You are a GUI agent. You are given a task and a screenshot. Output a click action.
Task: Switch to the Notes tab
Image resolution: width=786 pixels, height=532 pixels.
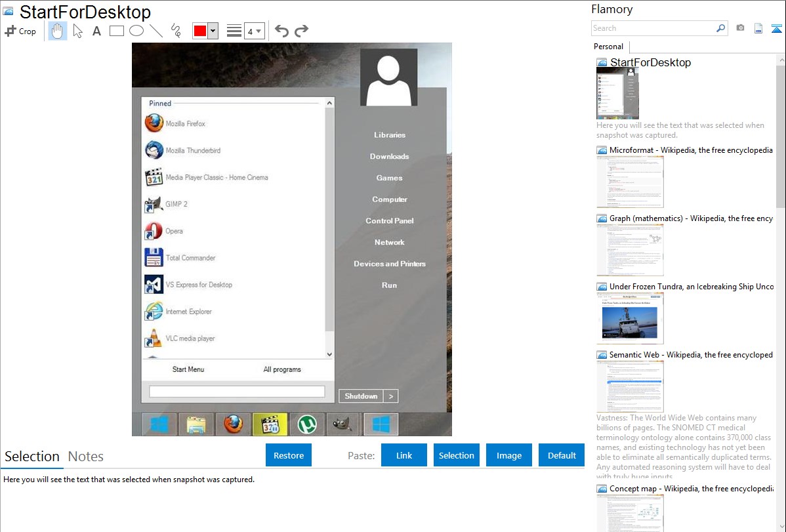(86, 457)
